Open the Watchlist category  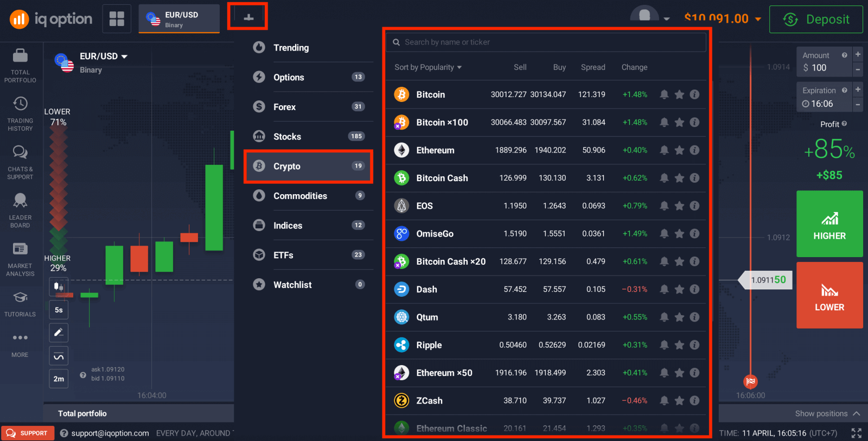309,285
